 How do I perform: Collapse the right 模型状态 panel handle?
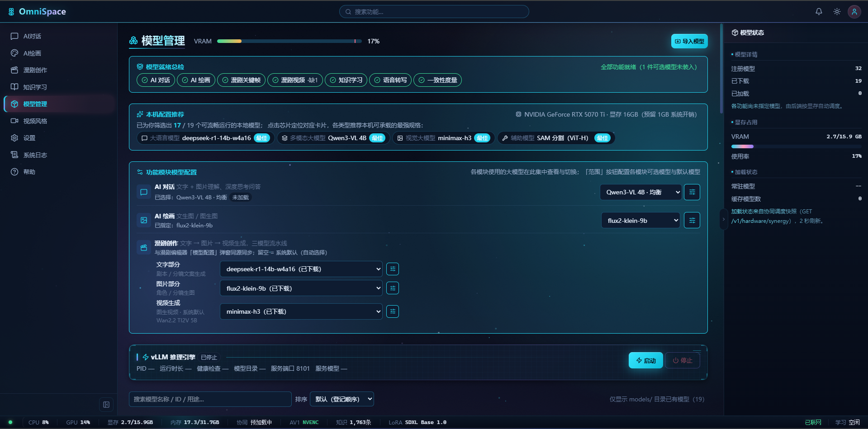[723, 219]
